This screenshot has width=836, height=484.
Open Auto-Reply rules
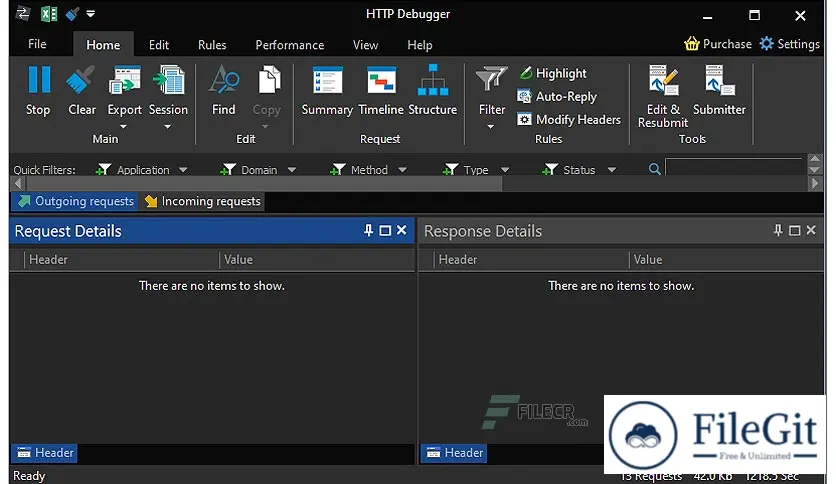557,96
